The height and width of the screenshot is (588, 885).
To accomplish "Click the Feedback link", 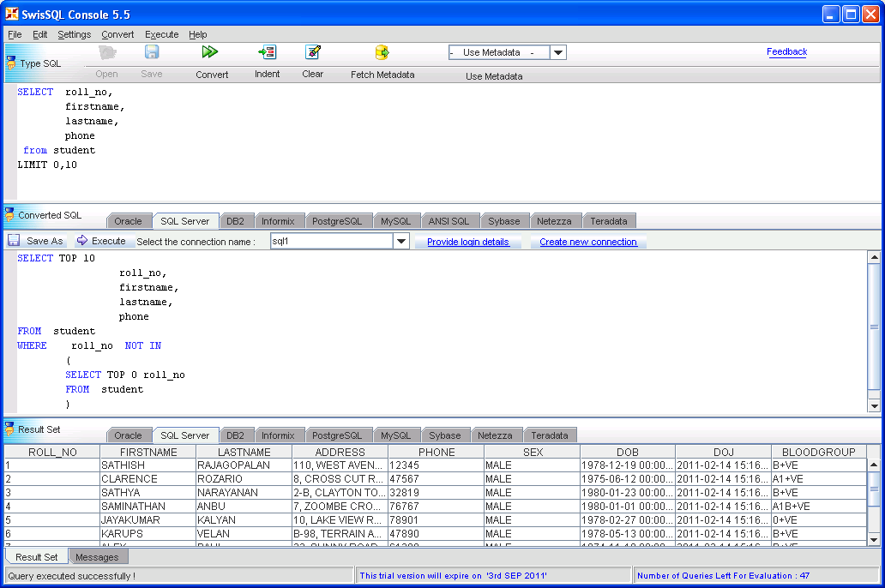I will click(x=786, y=52).
